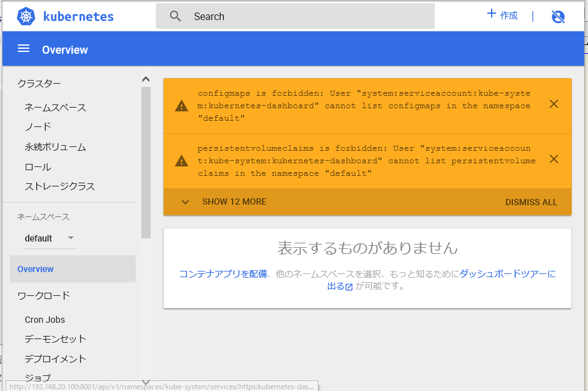Open the ワークロード section
Image resolution: width=588 pixels, height=391 pixels.
click(44, 296)
